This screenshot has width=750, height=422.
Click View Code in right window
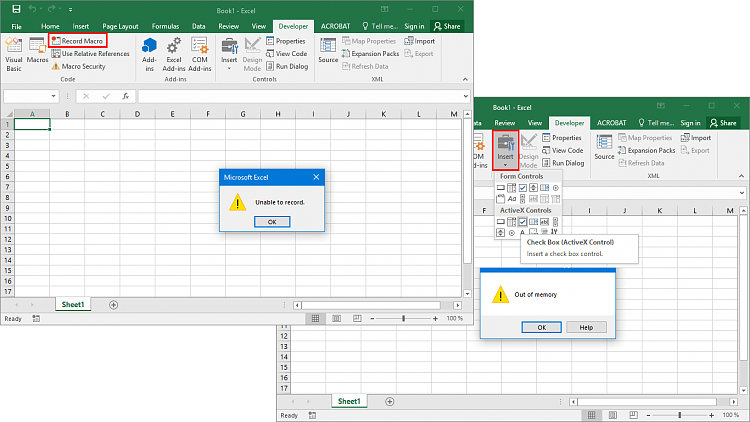(x=562, y=150)
